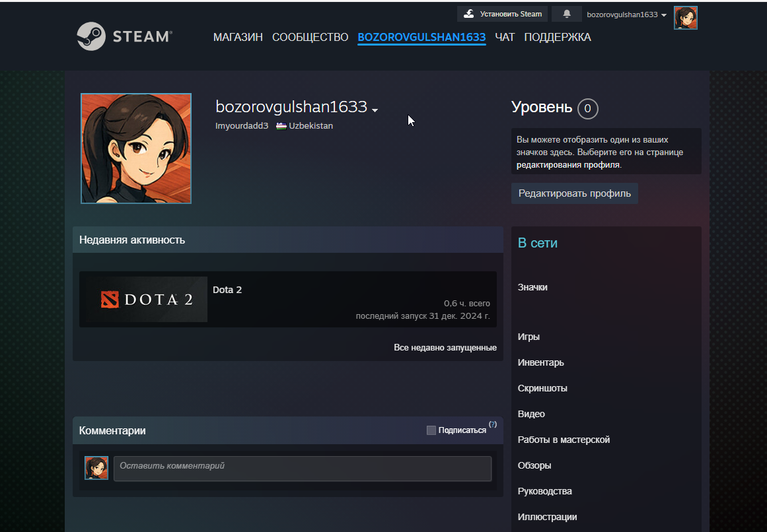Click the large profile avatar image
This screenshot has height=532, width=767.
coord(136,148)
